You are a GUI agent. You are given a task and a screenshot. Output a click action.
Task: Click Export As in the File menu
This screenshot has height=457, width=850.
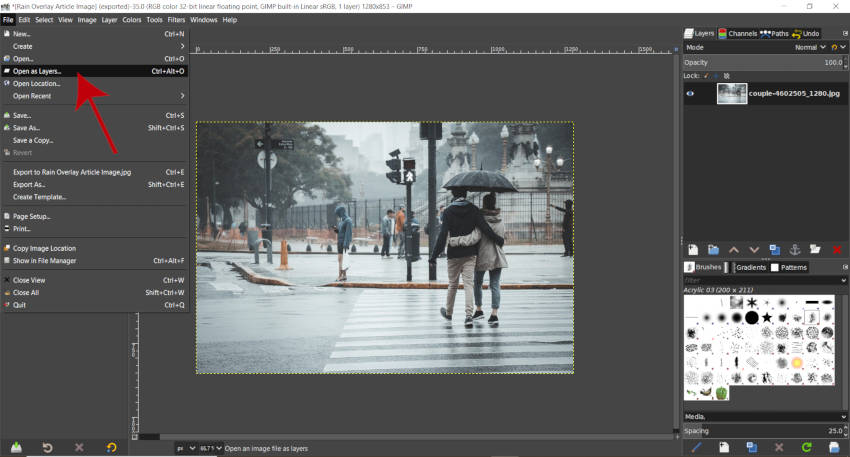pyautogui.click(x=29, y=184)
